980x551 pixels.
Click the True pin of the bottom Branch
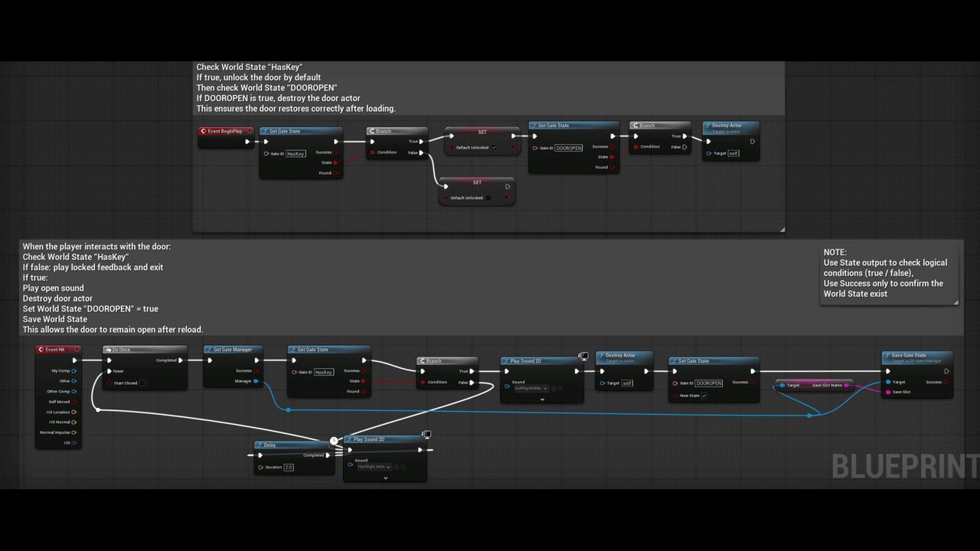click(472, 371)
